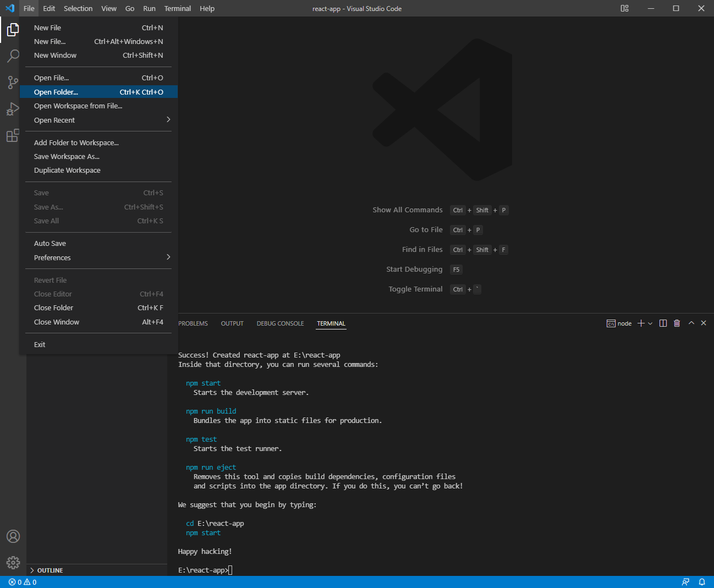This screenshot has width=714, height=588.
Task: Open the Run menu
Action: (149, 8)
